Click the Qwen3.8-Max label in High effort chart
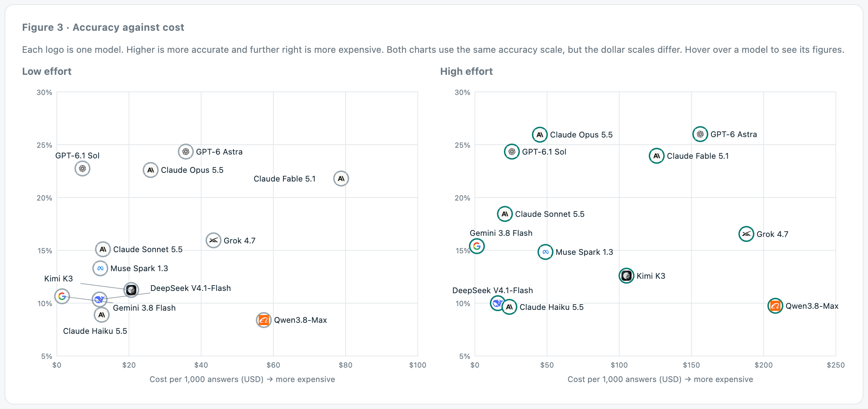 click(812, 306)
